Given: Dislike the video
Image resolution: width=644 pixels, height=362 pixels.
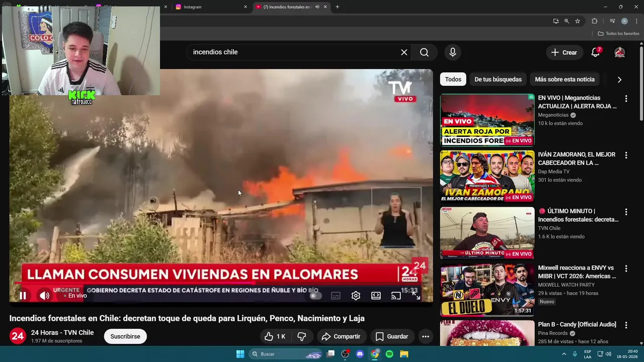Looking at the screenshot, I should [302, 336].
